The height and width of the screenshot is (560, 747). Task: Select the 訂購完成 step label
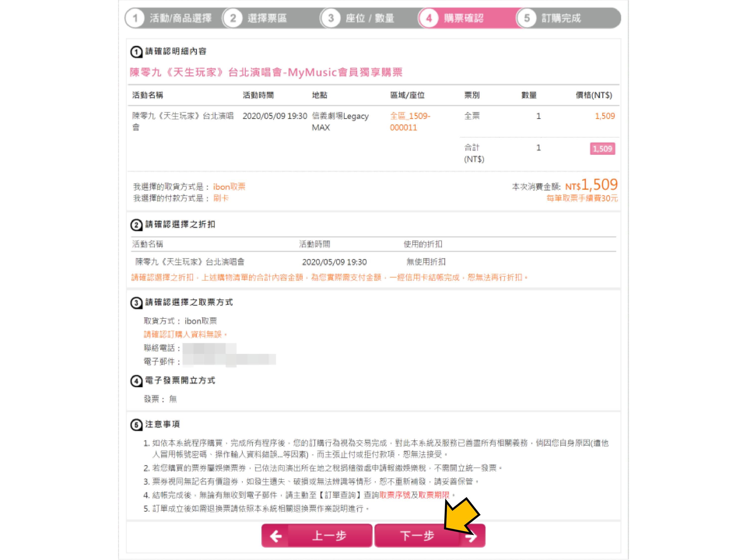[x=561, y=18]
